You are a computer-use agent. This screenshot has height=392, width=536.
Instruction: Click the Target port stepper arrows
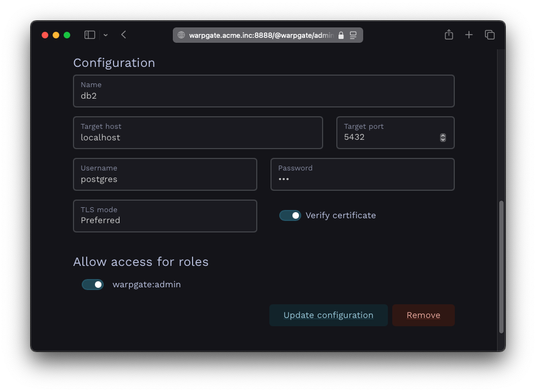(442, 137)
